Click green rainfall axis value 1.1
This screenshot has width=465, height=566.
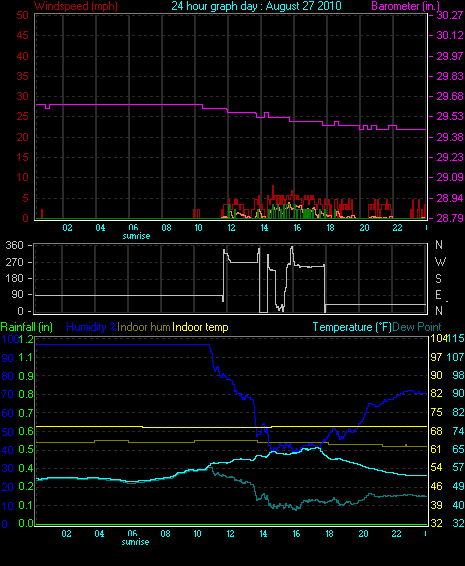pos(26,357)
